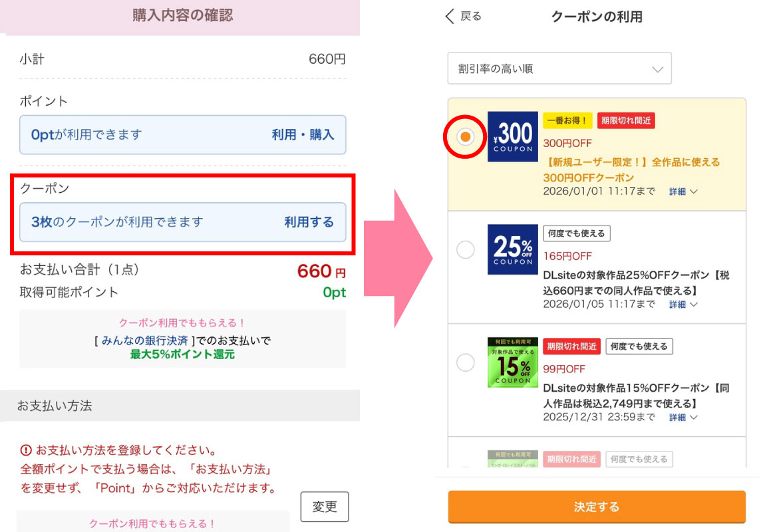Click the 一番お得！ yellow badge
The height and width of the screenshot is (532, 765).
[567, 120]
